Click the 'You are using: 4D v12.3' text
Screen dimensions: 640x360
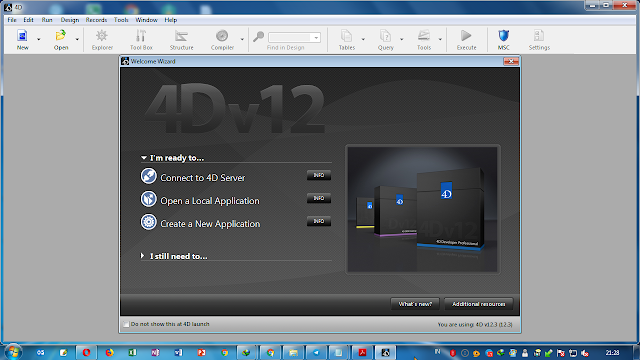pos(475,324)
